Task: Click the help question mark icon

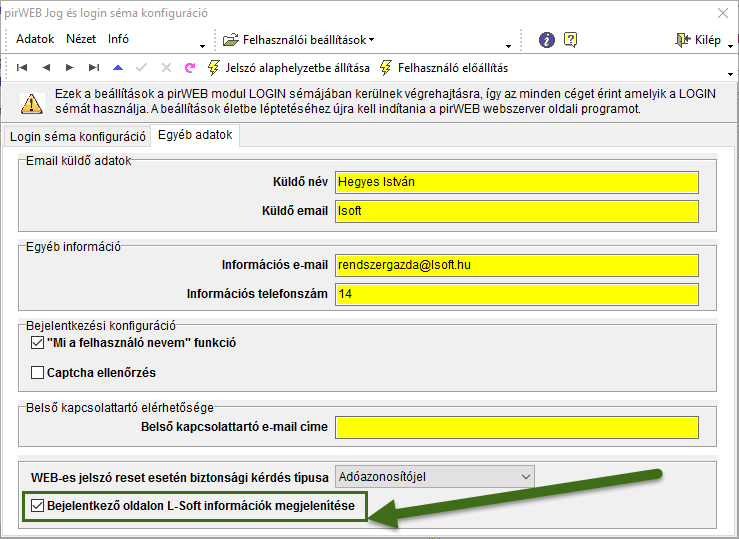Action: tap(571, 40)
